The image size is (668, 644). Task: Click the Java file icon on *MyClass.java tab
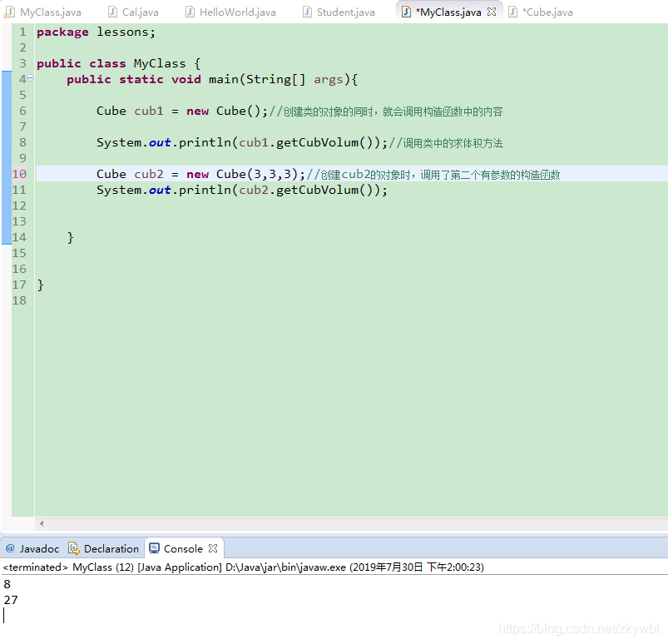click(x=407, y=12)
